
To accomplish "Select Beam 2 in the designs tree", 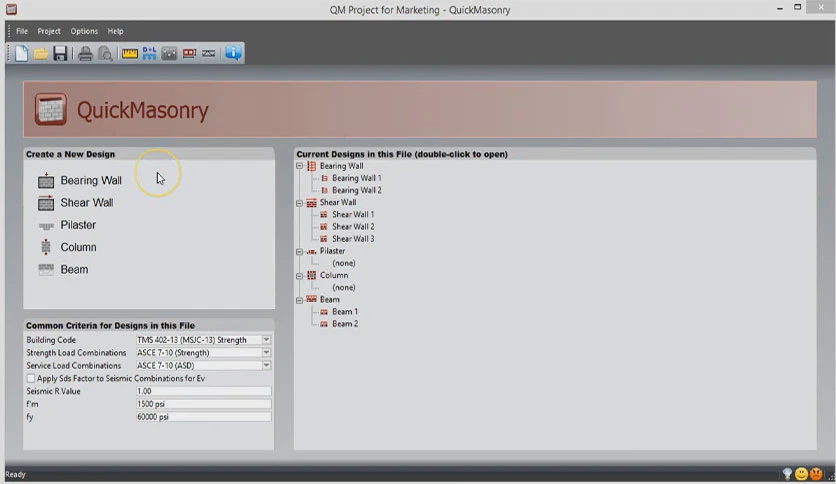I will (345, 324).
